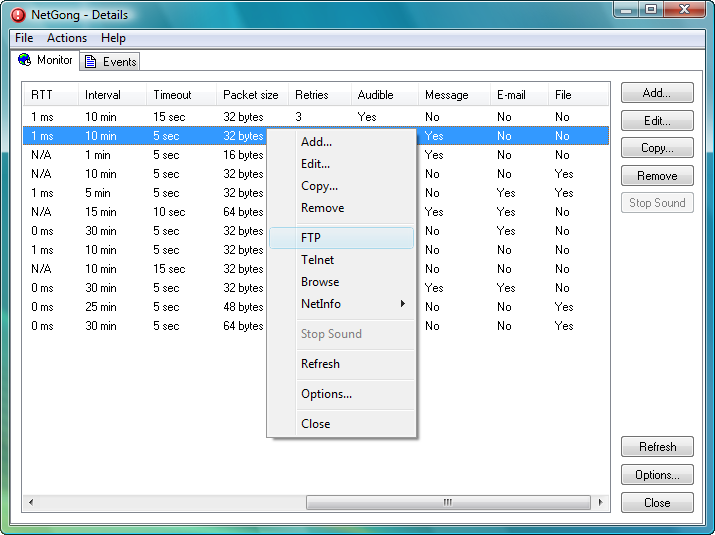Switch to the Events tab
Viewport: 715px width, 535px height.
[x=110, y=62]
